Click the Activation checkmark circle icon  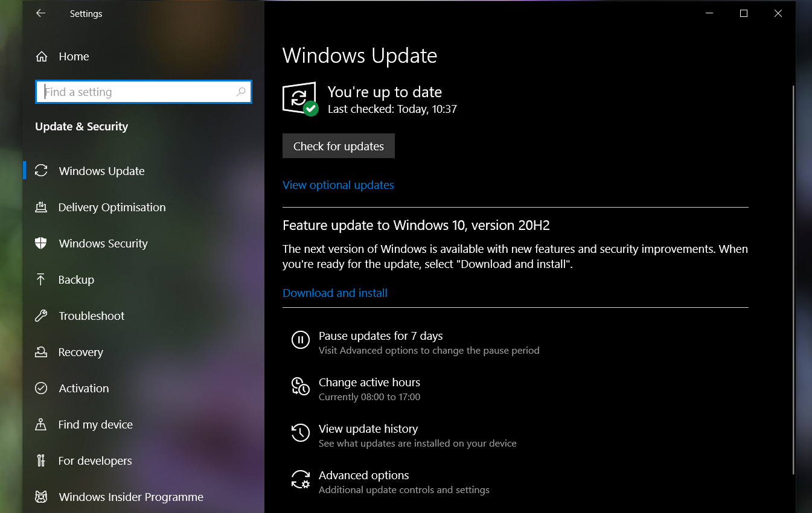(41, 388)
